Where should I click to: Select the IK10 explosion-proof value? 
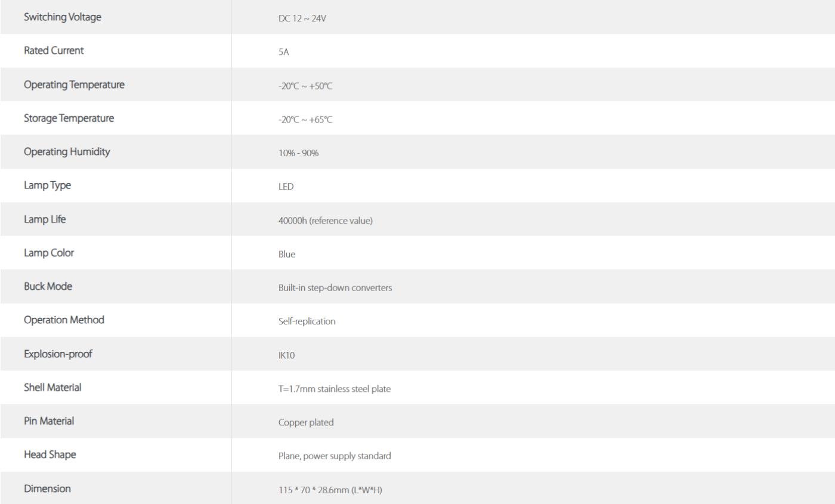[x=287, y=355]
